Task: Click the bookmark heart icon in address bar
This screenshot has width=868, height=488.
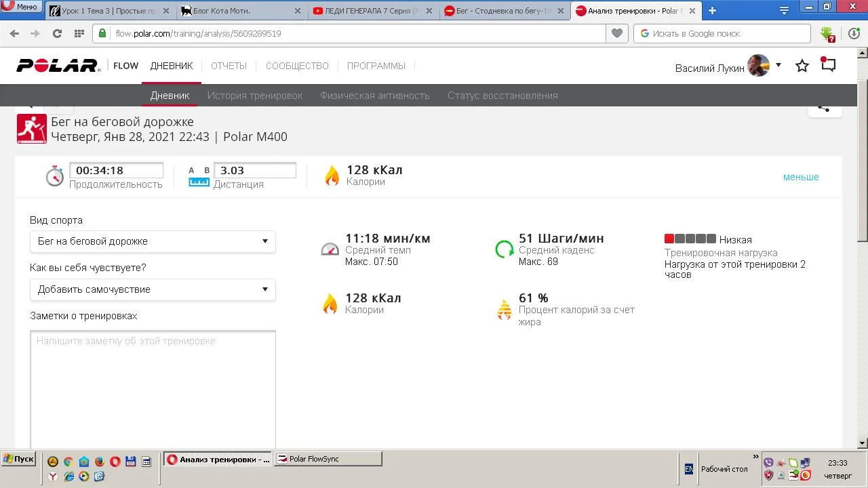Action: pos(616,33)
